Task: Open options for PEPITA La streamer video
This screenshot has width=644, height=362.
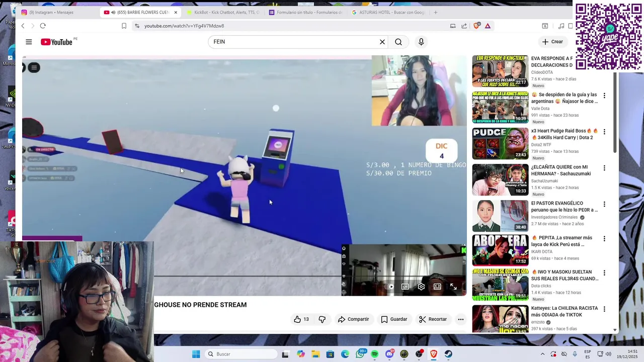Action: [x=604, y=238]
